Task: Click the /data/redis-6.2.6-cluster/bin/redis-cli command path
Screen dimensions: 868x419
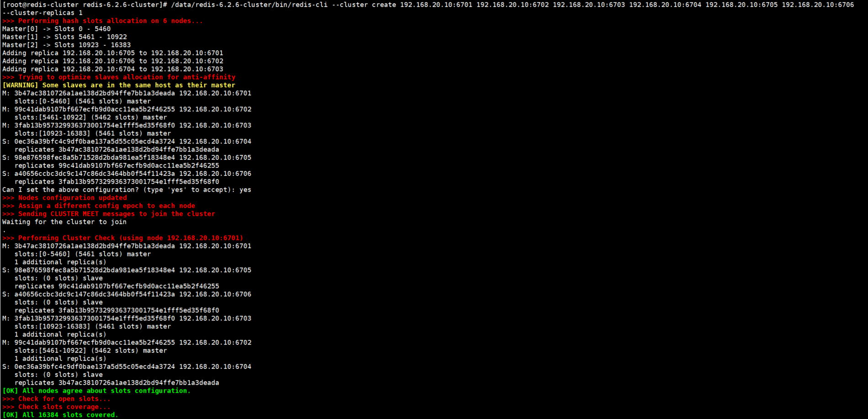Action: [249, 5]
